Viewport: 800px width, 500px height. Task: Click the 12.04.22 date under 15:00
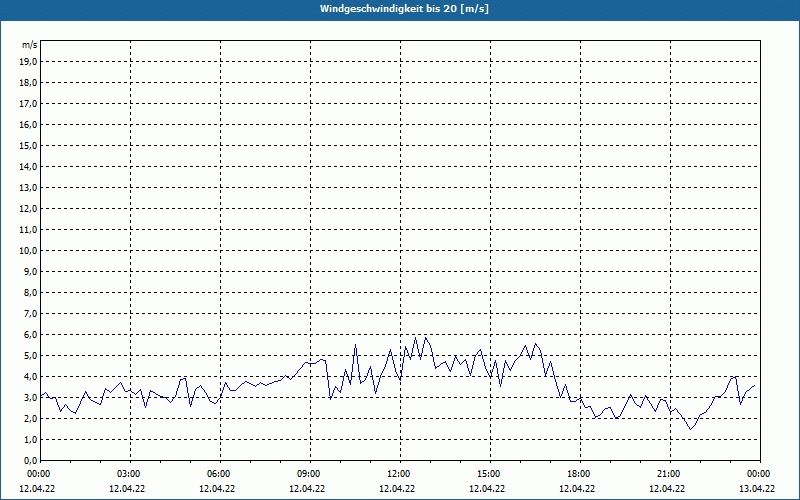(x=487, y=488)
